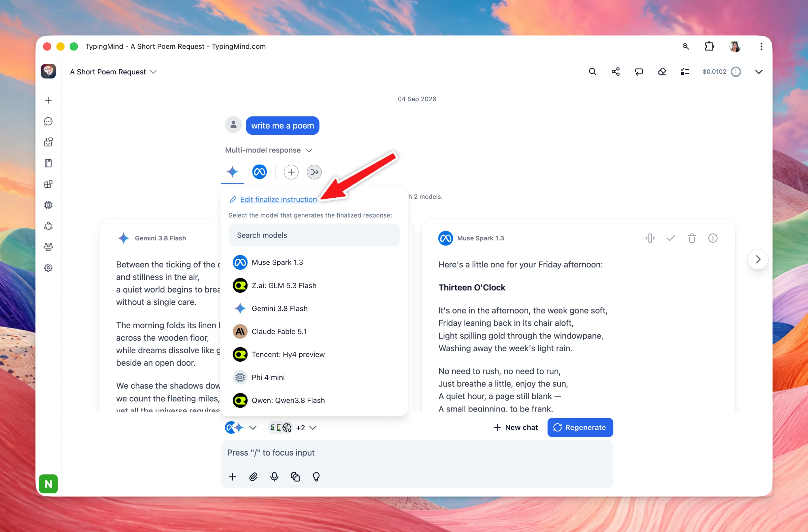This screenshot has width=808, height=532.
Task: Expand the chat title A Short Poem Request dropdown
Action: coord(113,72)
